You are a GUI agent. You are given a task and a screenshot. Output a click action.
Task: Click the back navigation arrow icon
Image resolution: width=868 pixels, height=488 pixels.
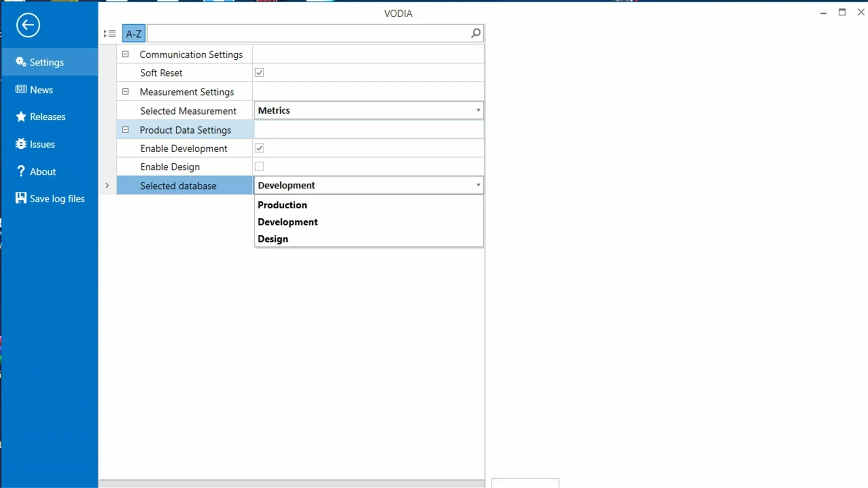point(28,24)
